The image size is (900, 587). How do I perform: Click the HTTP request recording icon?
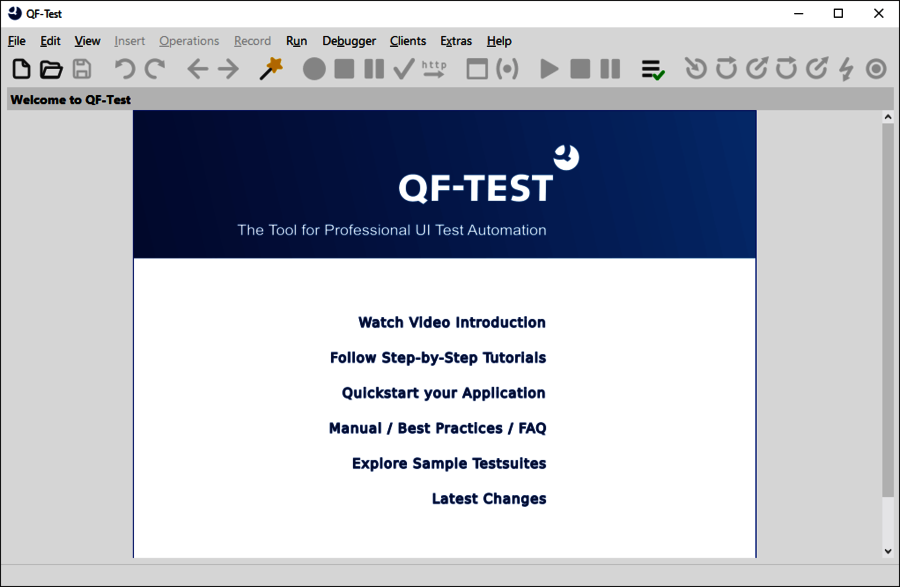(434, 69)
